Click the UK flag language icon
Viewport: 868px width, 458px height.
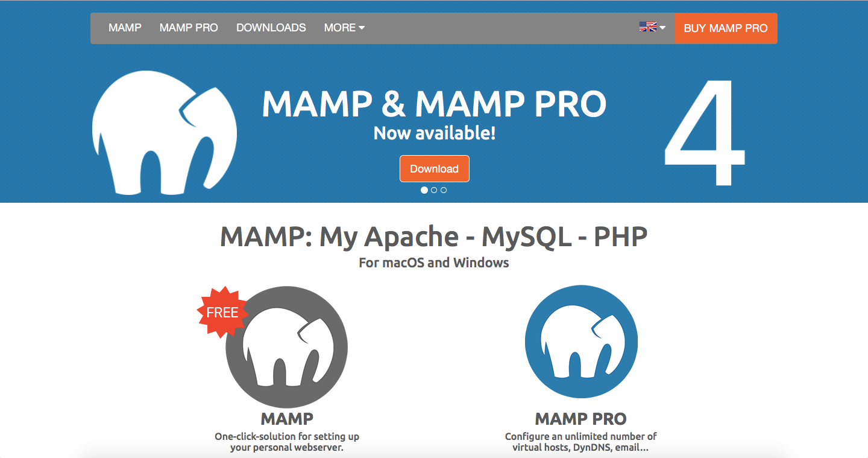(647, 27)
